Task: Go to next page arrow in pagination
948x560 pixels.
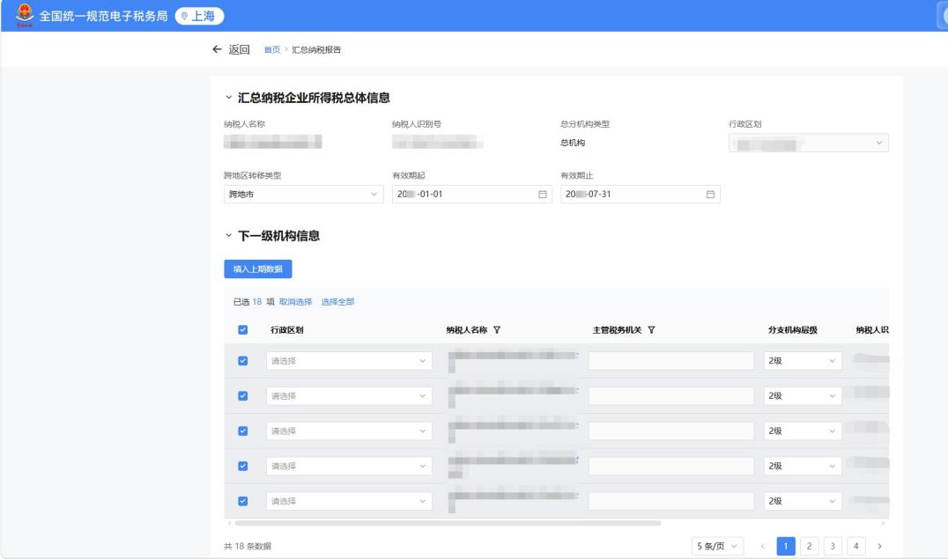Action: 879,546
